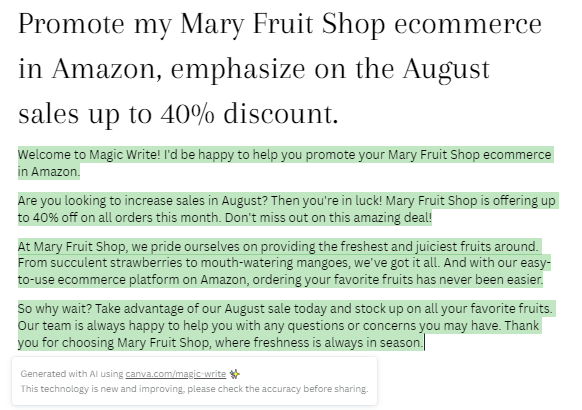Click the 'Generated with AI using' notice text

tap(72, 374)
